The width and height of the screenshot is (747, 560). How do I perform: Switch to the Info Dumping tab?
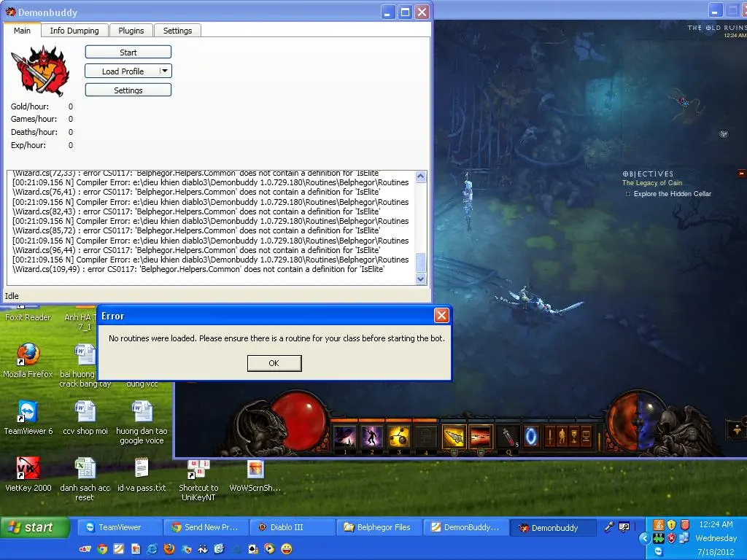click(x=74, y=31)
